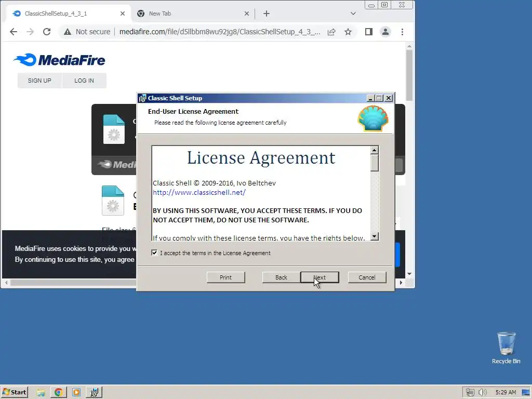Click Next in Classic Shell Setup

pyautogui.click(x=320, y=277)
